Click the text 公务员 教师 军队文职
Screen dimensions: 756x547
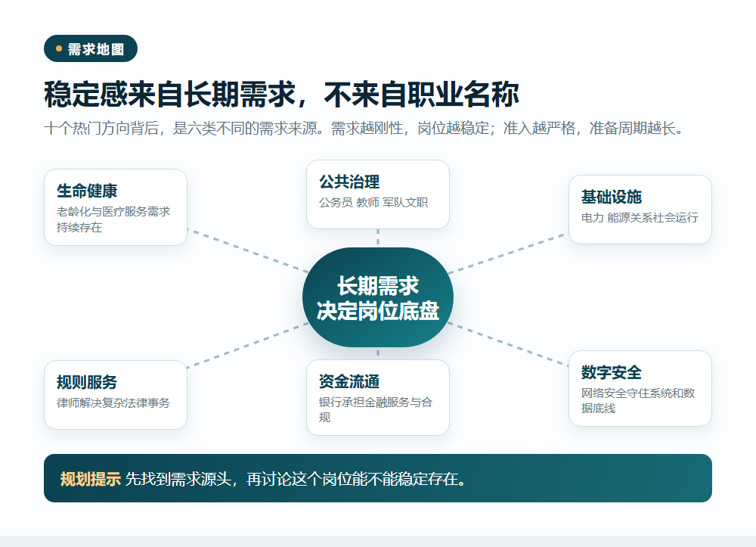[x=373, y=203]
